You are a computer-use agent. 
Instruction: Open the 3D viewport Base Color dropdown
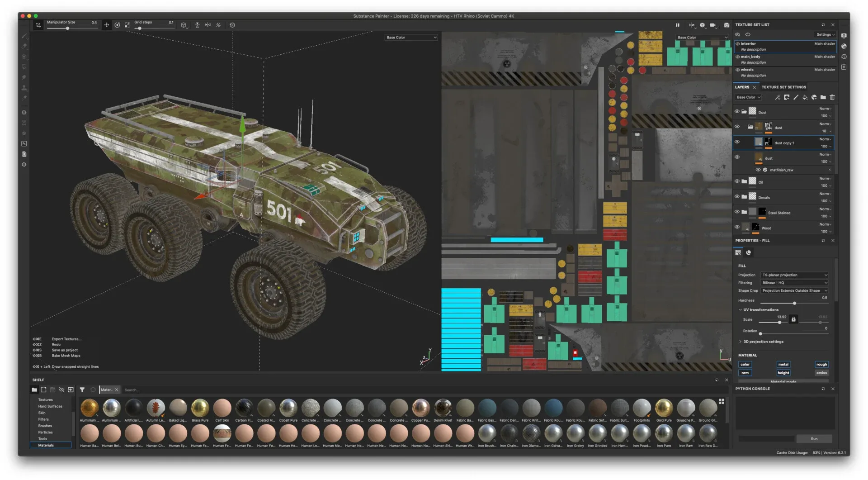pyautogui.click(x=411, y=38)
